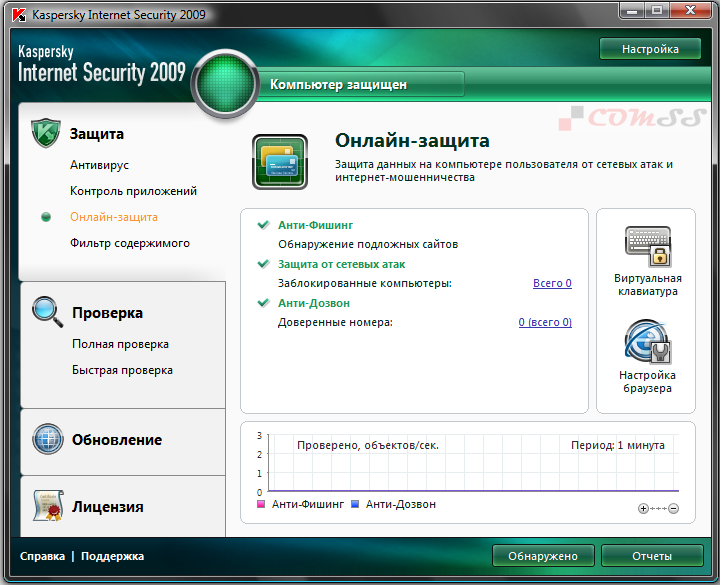Select Онлайн-защита in the sidebar

point(114,217)
